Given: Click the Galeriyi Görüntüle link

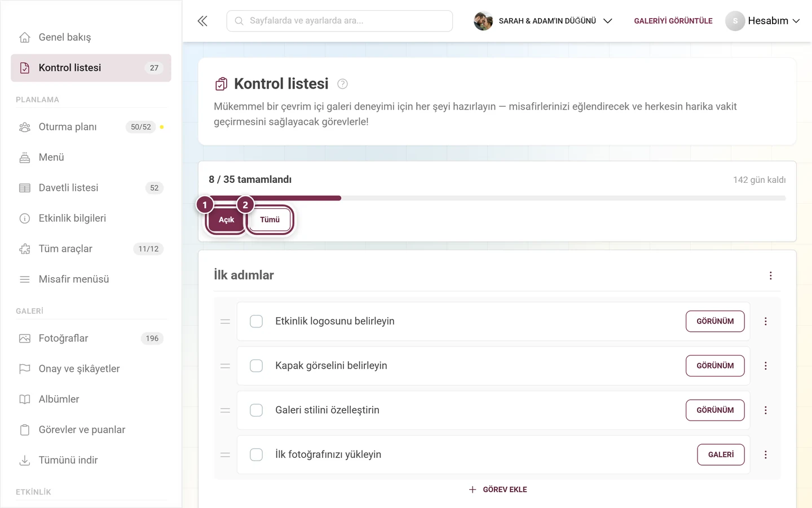Looking at the screenshot, I should click(673, 21).
